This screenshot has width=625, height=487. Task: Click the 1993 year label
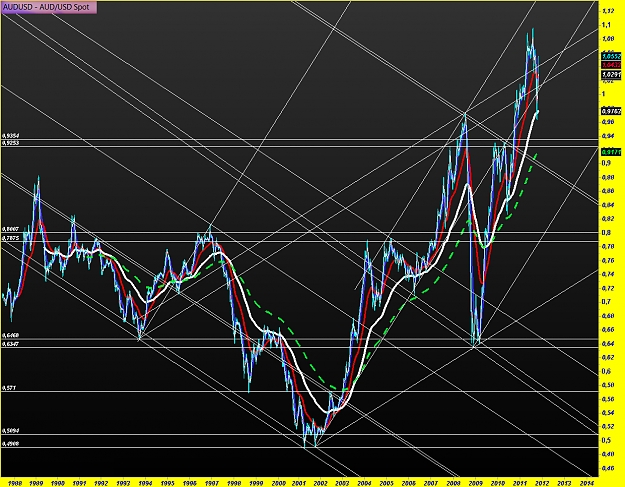(123, 483)
